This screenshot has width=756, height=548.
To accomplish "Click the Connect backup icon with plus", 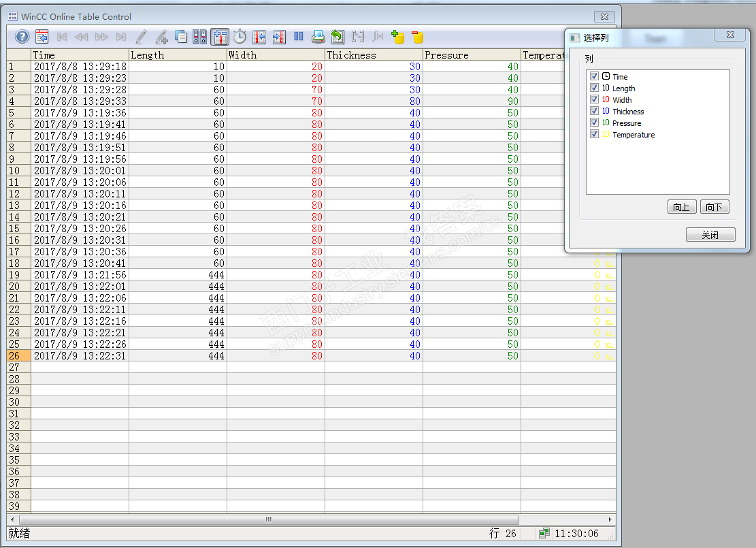I will coord(398,37).
